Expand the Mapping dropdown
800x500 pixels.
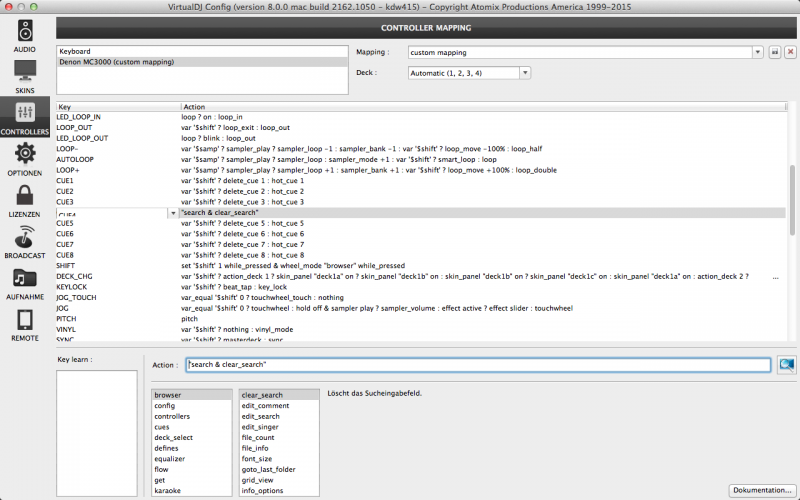coord(758,51)
